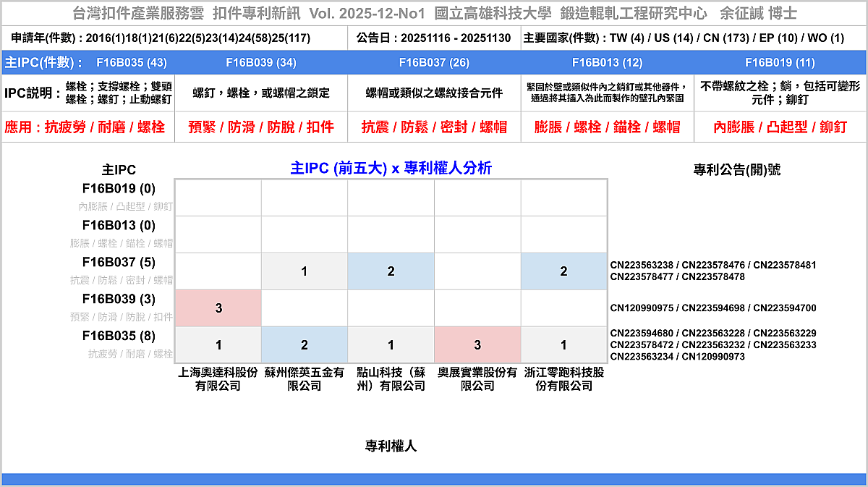This screenshot has width=868, height=487.
Task: Open the F16B037 (26) header tab
Action: tap(434, 62)
